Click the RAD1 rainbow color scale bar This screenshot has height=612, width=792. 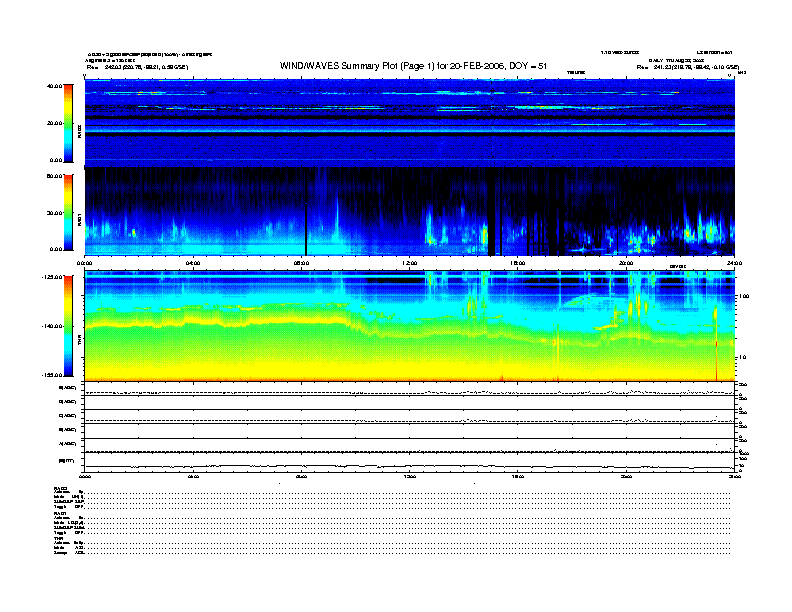coord(68,212)
